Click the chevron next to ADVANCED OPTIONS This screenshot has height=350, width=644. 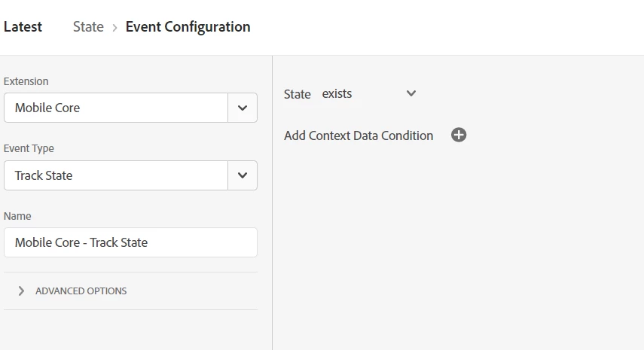click(21, 291)
